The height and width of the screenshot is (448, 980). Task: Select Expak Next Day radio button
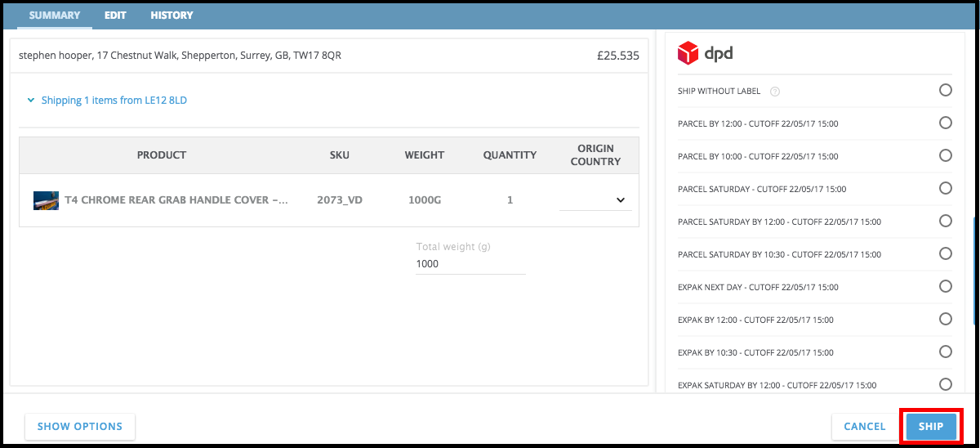[945, 287]
